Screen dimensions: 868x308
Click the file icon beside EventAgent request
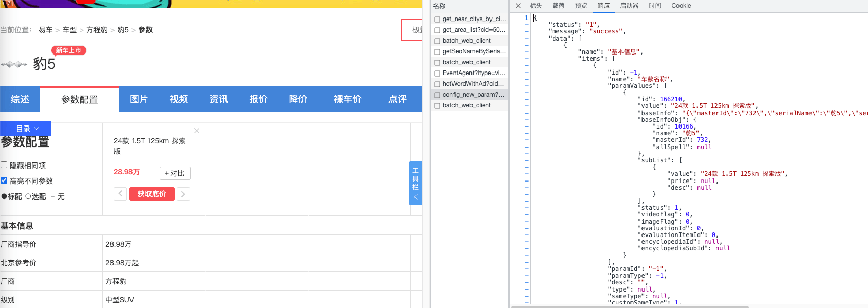(x=437, y=73)
